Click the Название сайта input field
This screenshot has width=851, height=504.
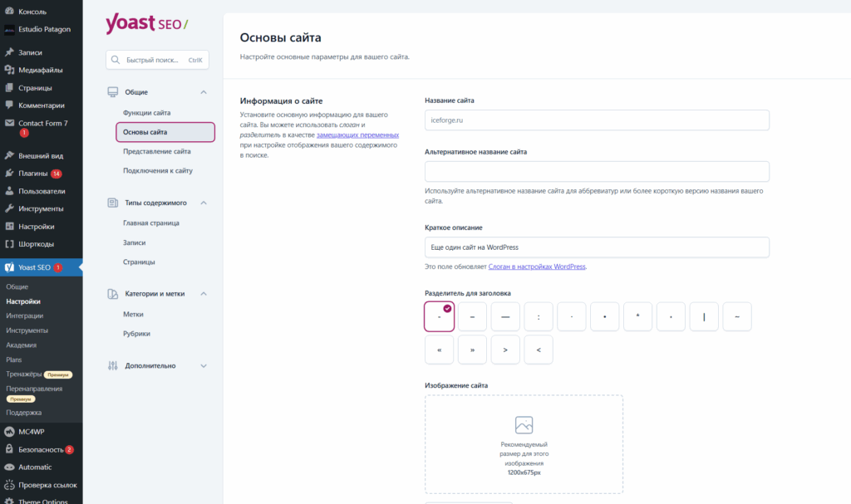[x=597, y=120]
